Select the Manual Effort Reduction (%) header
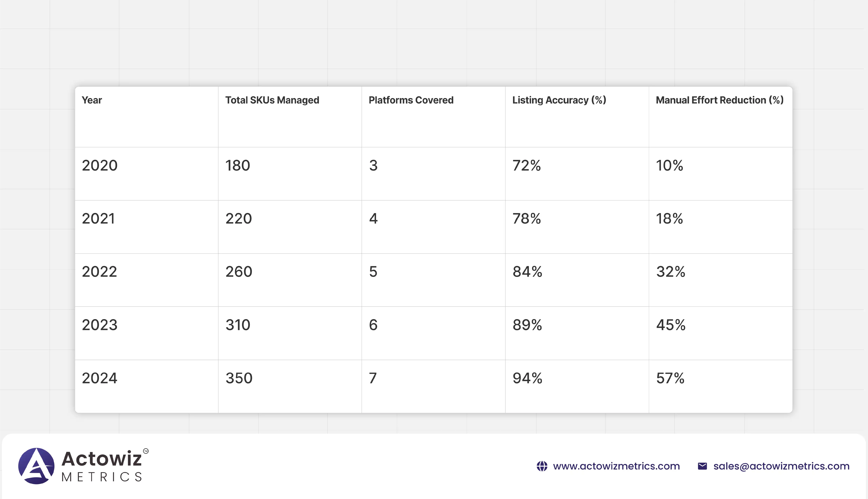 pos(719,100)
